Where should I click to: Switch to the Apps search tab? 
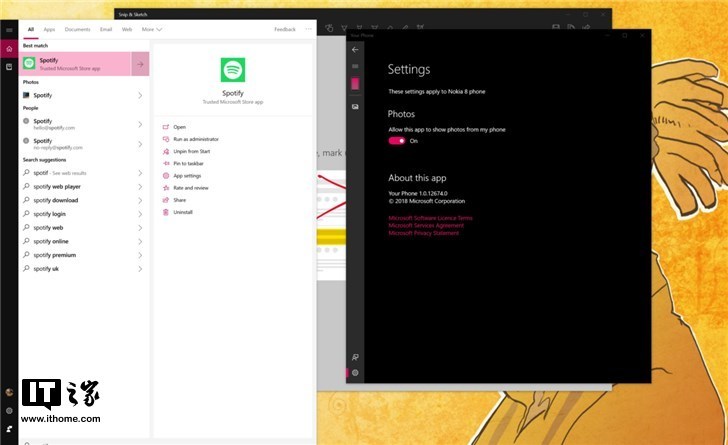[x=49, y=29]
